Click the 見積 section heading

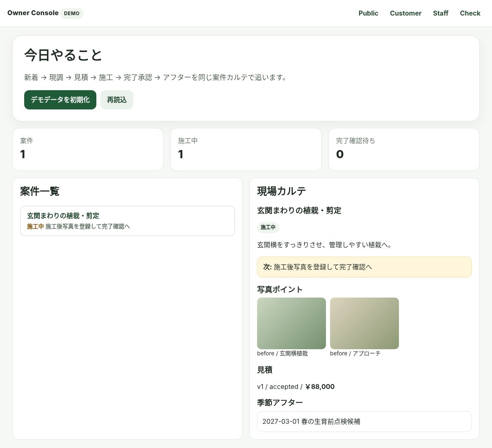pos(265,370)
